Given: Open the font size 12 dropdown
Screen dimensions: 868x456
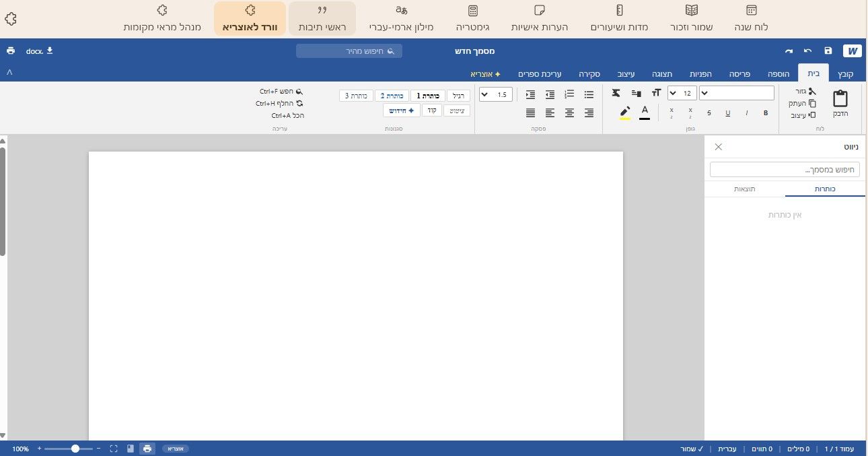Looking at the screenshot, I should pyautogui.click(x=682, y=93).
